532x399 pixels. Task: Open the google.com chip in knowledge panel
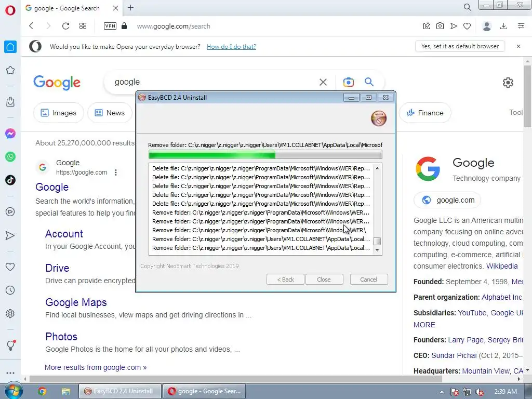click(x=447, y=200)
